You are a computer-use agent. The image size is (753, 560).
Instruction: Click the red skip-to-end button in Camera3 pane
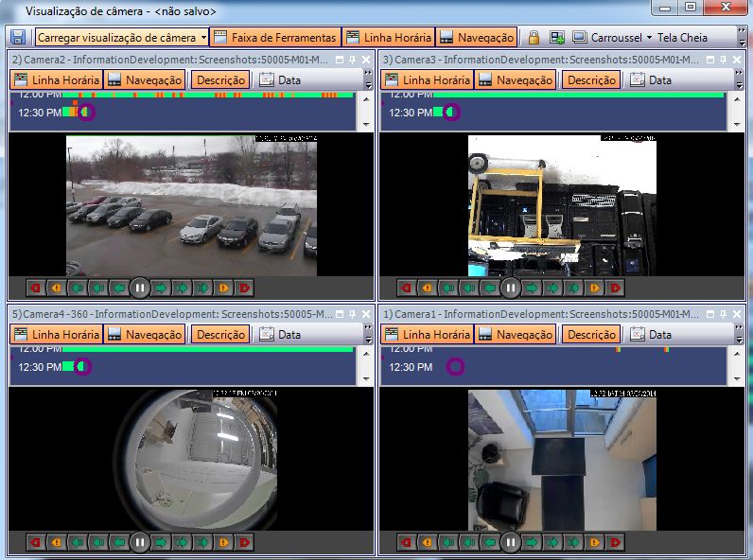[x=615, y=288]
